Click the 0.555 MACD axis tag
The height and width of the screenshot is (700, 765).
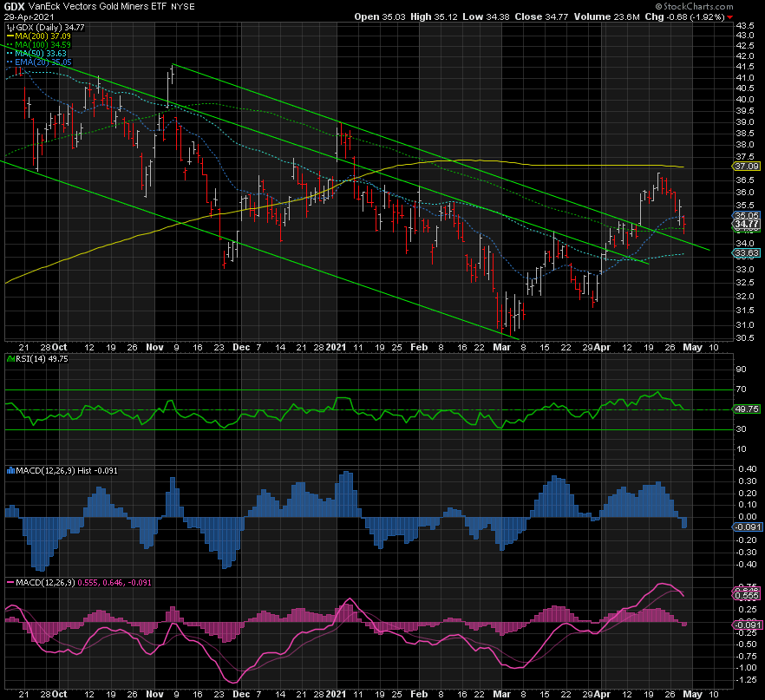click(x=747, y=596)
